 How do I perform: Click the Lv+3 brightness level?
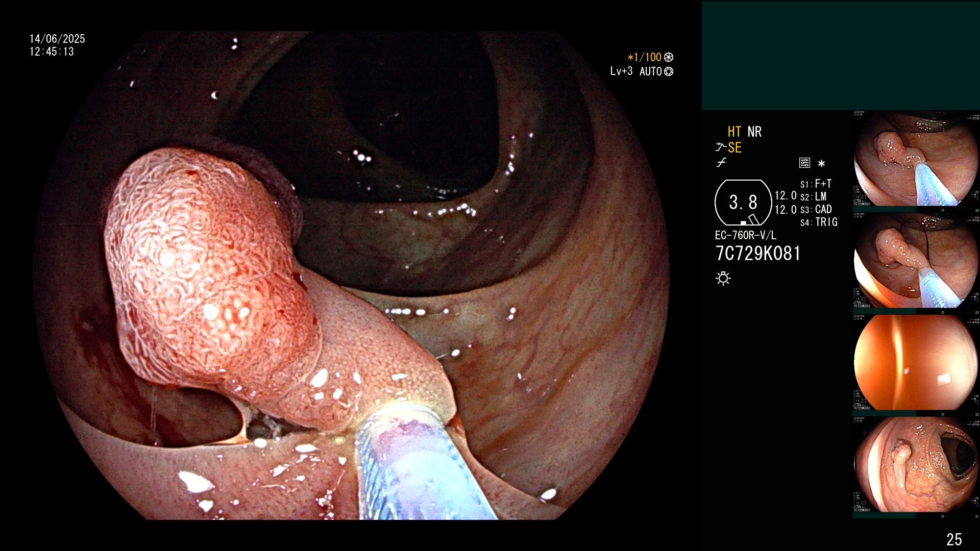click(x=621, y=71)
